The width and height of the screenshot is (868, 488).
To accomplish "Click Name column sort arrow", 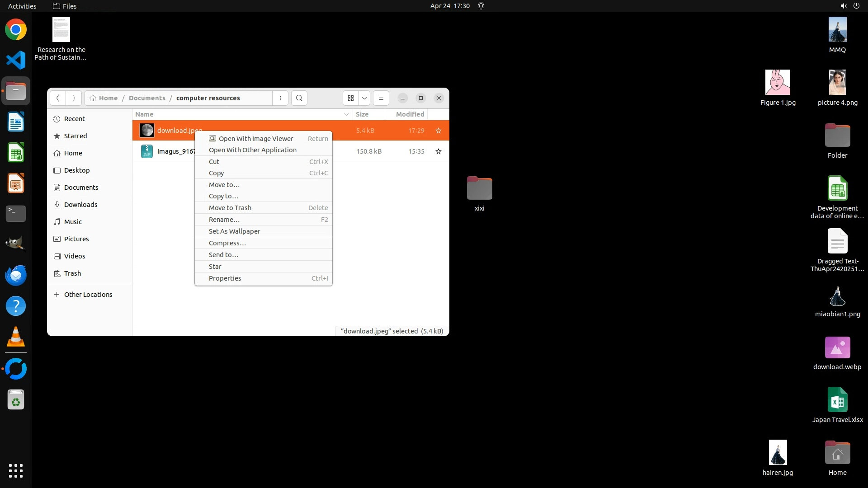I will [x=346, y=114].
